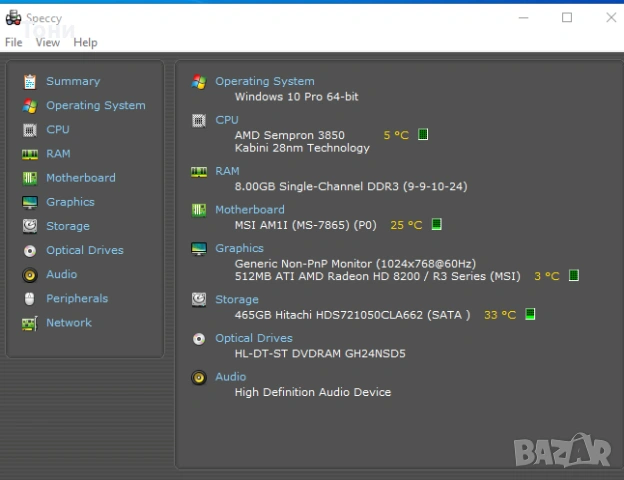
Task: Select Operating System in the sidebar
Action: [x=96, y=105]
